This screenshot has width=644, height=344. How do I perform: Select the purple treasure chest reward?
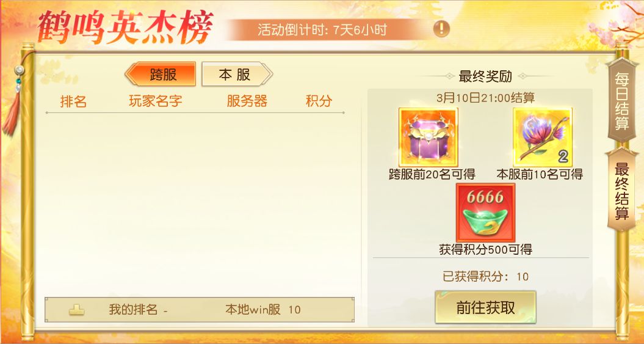(x=429, y=137)
